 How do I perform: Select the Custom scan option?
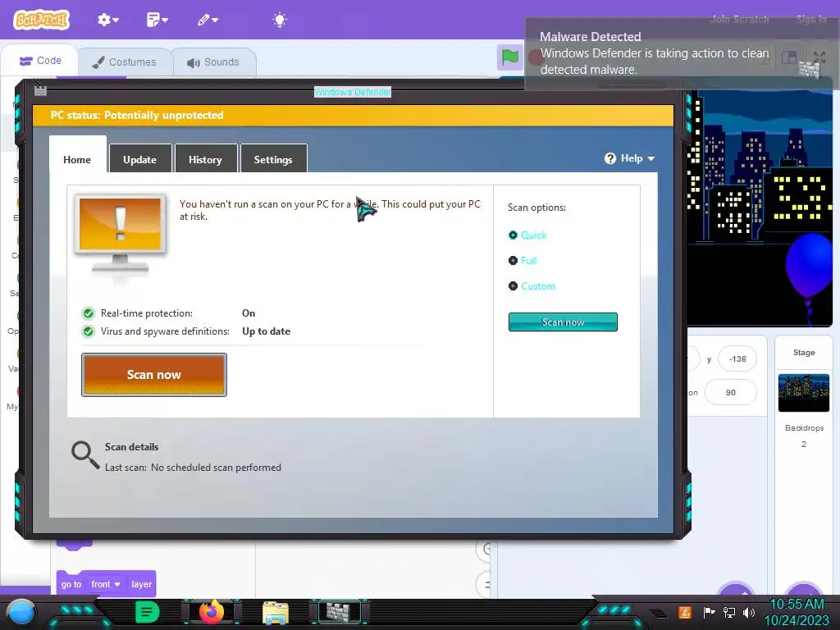[532, 286]
